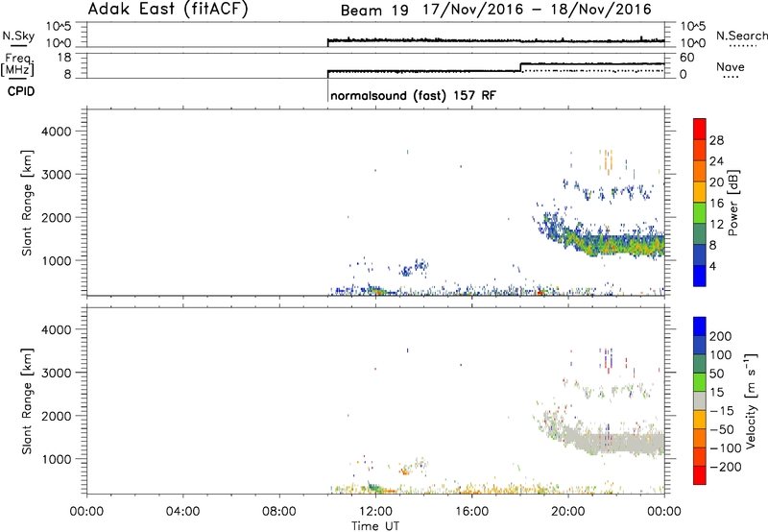
Task: Click the bright blue Power segment below 4
Action: tap(700, 276)
